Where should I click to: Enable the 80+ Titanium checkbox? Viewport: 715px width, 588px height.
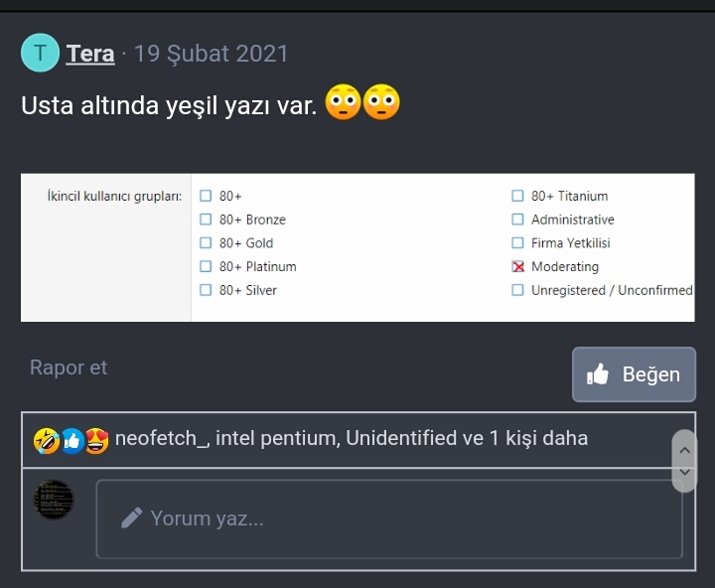click(517, 196)
